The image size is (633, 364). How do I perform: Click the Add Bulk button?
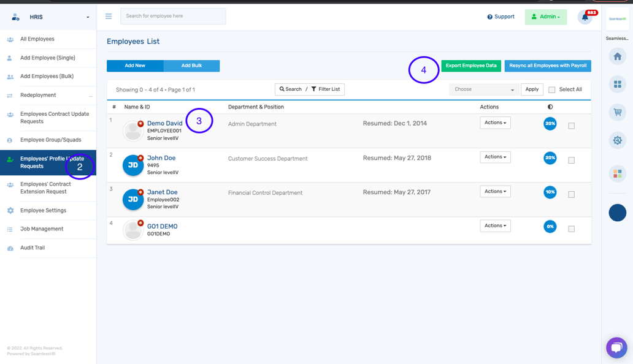click(191, 66)
